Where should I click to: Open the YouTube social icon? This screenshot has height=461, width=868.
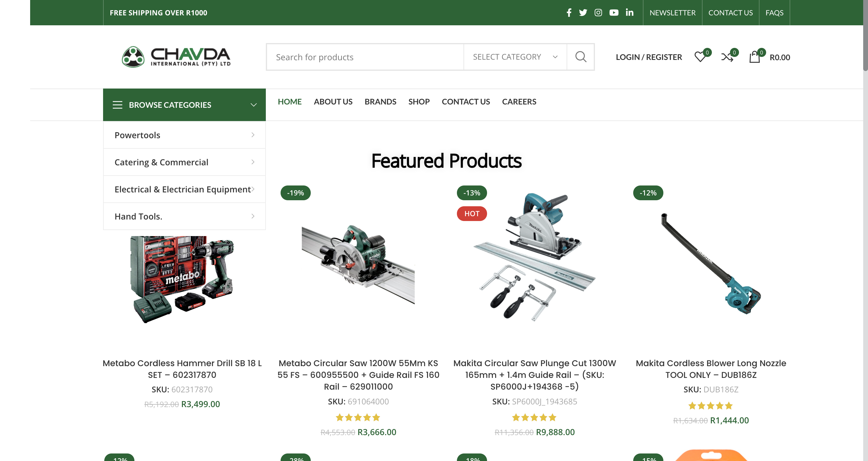pyautogui.click(x=614, y=12)
